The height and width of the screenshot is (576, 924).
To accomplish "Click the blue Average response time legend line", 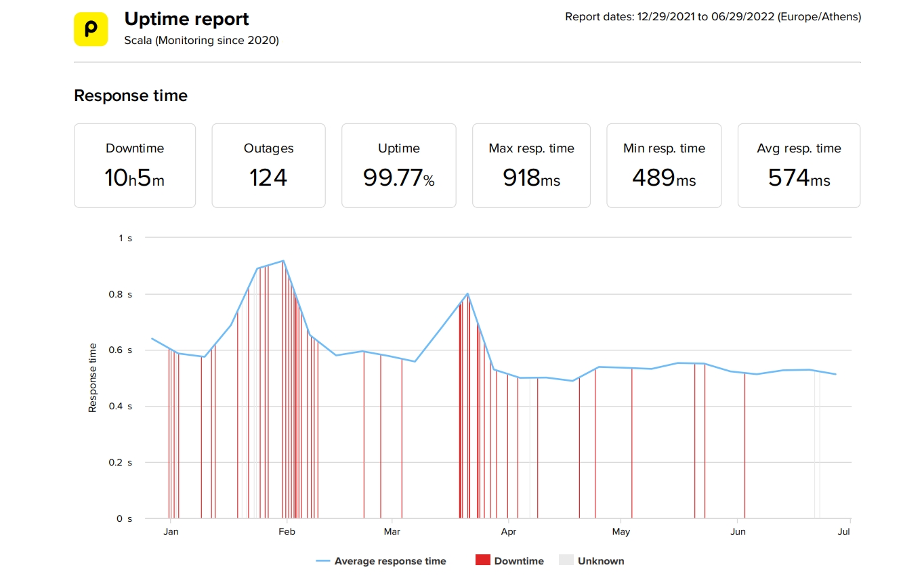I will pyautogui.click(x=323, y=561).
